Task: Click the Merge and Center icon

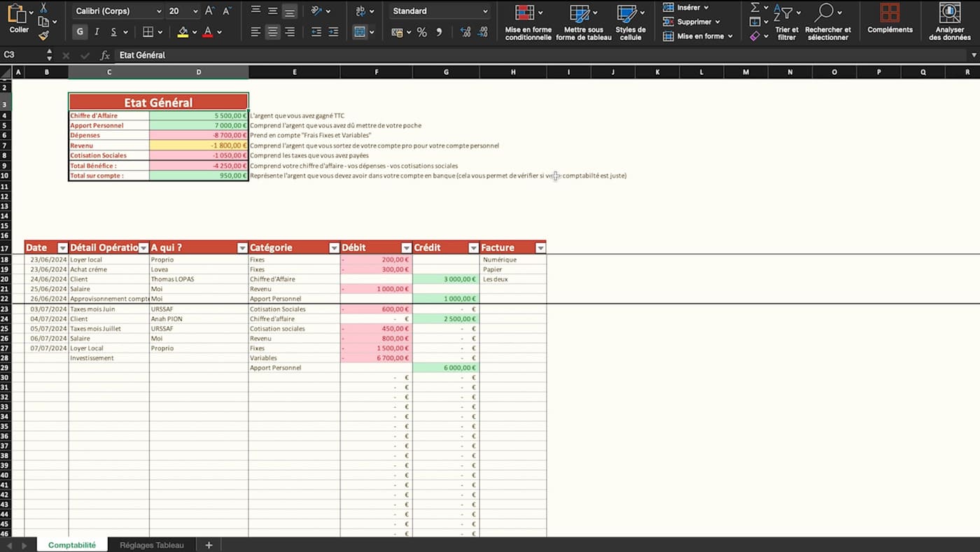Action: tap(360, 32)
